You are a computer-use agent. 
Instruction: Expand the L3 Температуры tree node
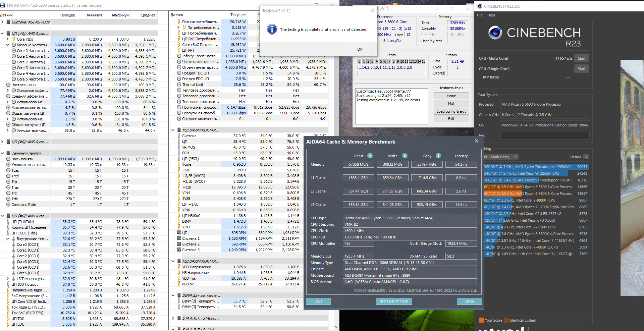tap(7, 279)
